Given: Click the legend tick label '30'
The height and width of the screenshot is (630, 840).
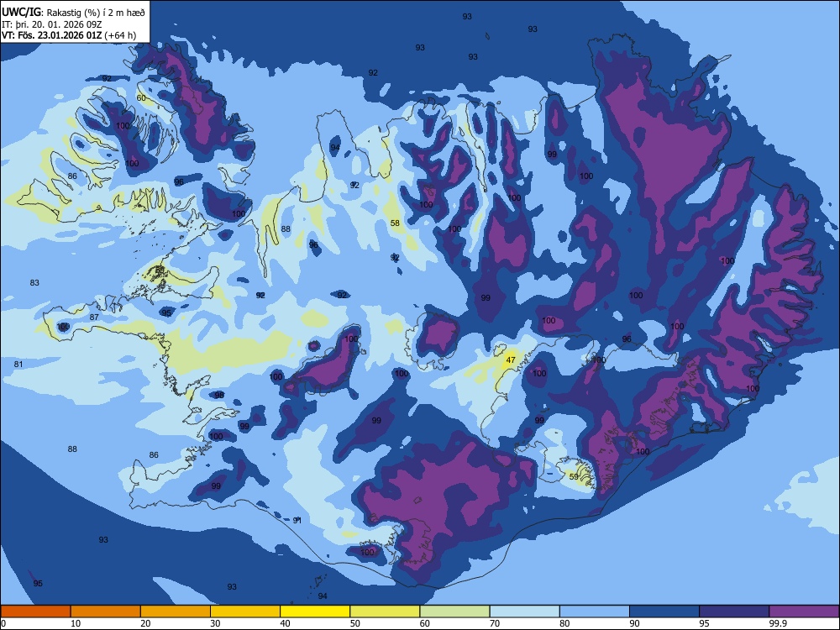Looking at the screenshot, I should click(x=215, y=623).
